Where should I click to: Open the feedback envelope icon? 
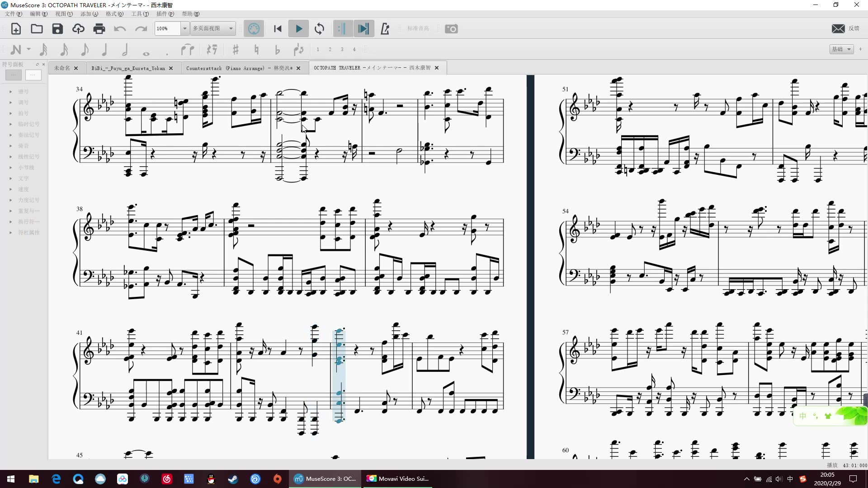coord(838,28)
